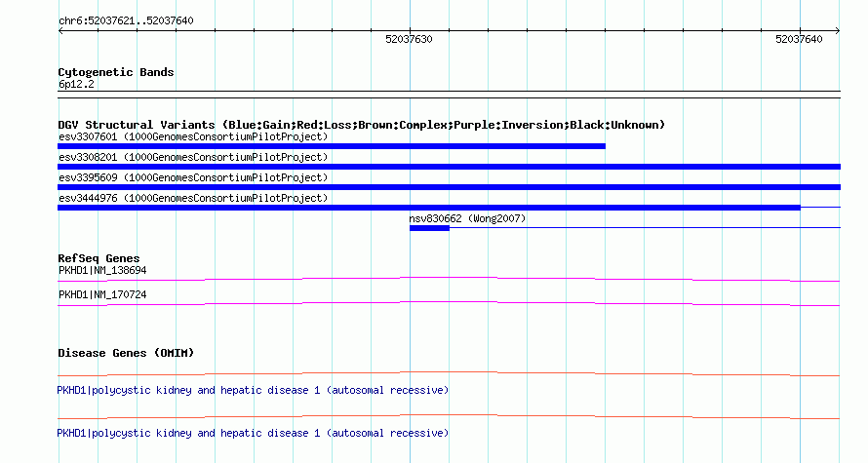The width and height of the screenshot is (868, 463).
Task: Click the left arrow end of the ruler
Action: pyautogui.click(x=60, y=31)
